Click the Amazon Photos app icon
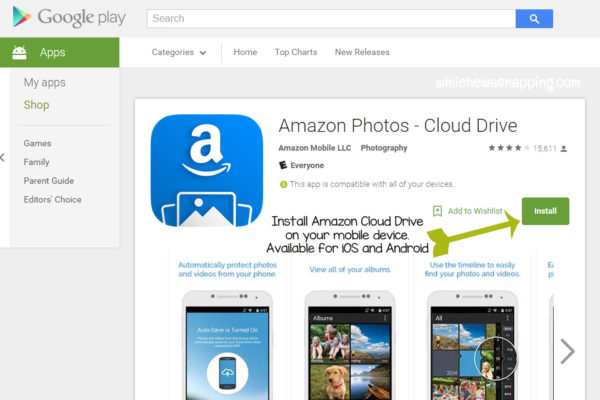 tap(207, 170)
